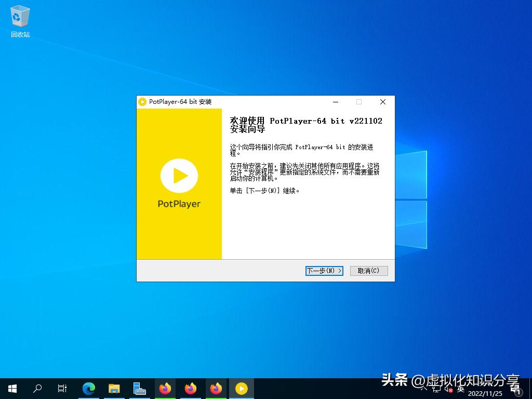
Task: Launch the PotPlayer icon on the taskbar
Action: pyautogui.click(x=242, y=388)
